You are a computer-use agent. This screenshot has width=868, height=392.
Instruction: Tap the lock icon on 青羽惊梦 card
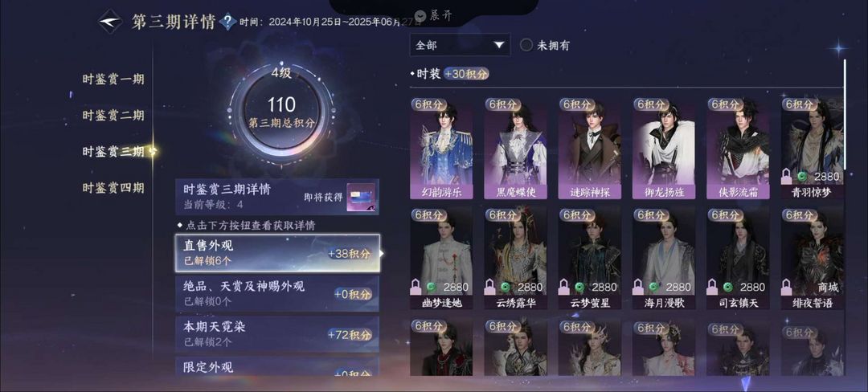tap(786, 177)
